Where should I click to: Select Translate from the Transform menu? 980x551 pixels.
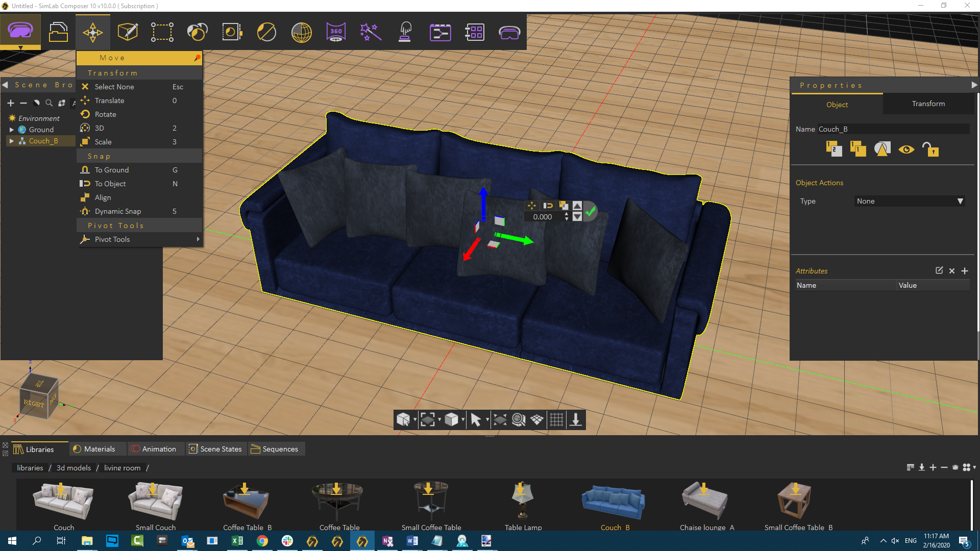coord(110,101)
